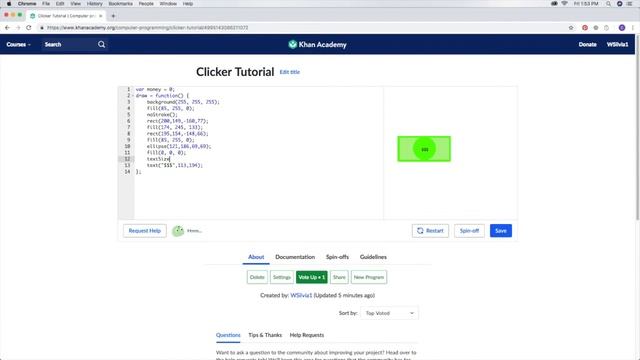Switch to the Documentation tab
This screenshot has width=640, height=360.
click(295, 257)
